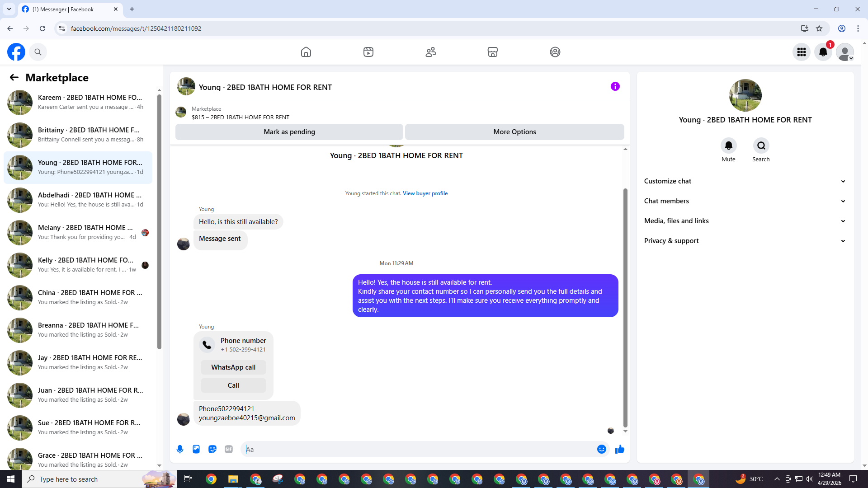
Task: Go to Marketplace tab in top navigation
Action: pos(493,52)
